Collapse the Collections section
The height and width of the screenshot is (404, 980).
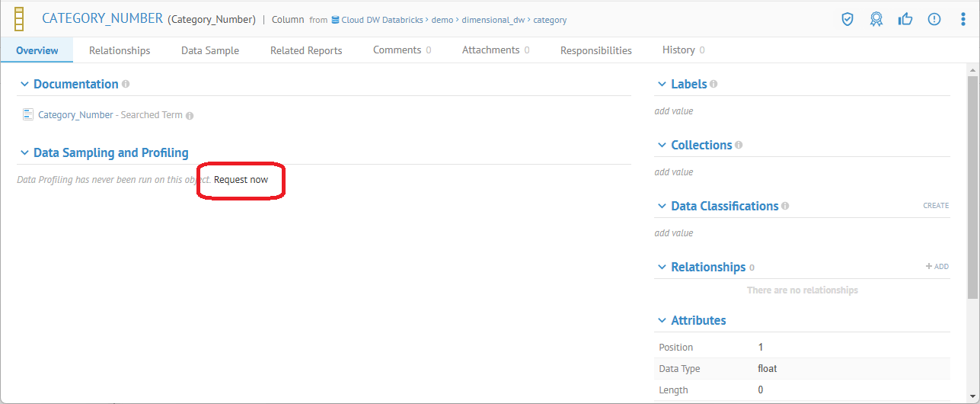661,145
